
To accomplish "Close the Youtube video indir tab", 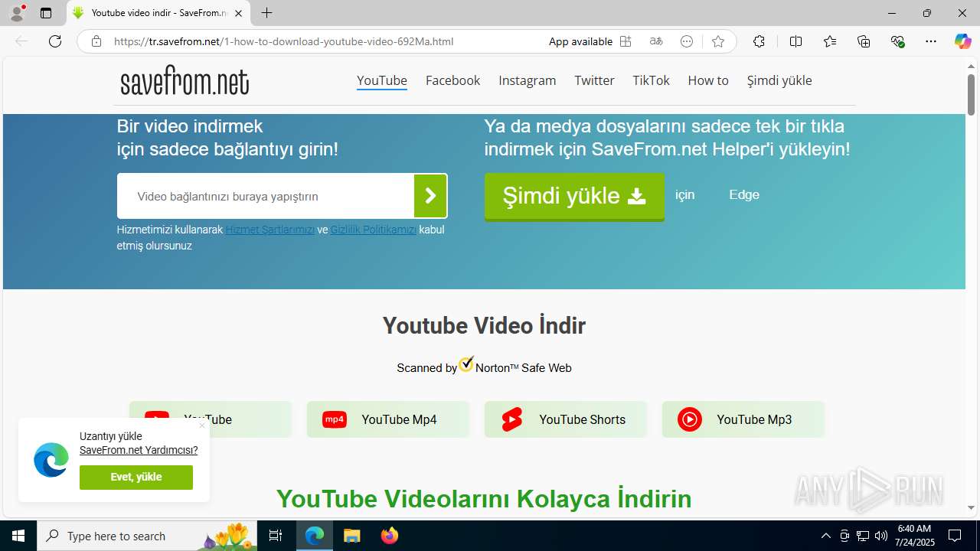I will point(239,13).
